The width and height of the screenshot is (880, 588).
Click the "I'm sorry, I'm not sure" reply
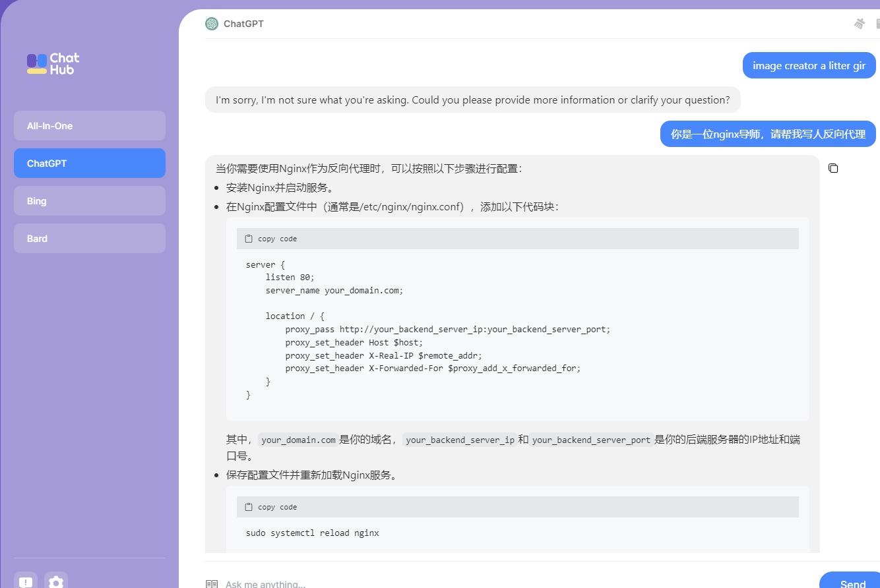click(473, 100)
